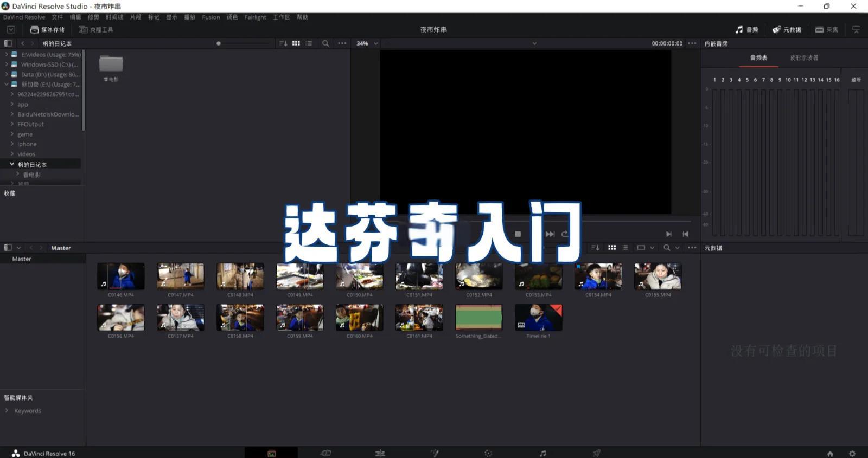The width and height of the screenshot is (868, 458).
Task: Select clip C0146.MP4 thumbnail
Action: 121,276
